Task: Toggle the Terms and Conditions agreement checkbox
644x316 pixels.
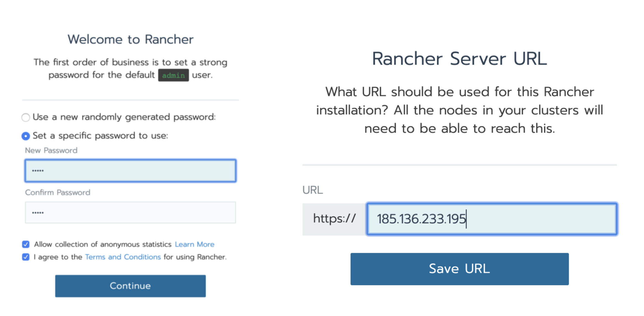Action: pos(26,257)
